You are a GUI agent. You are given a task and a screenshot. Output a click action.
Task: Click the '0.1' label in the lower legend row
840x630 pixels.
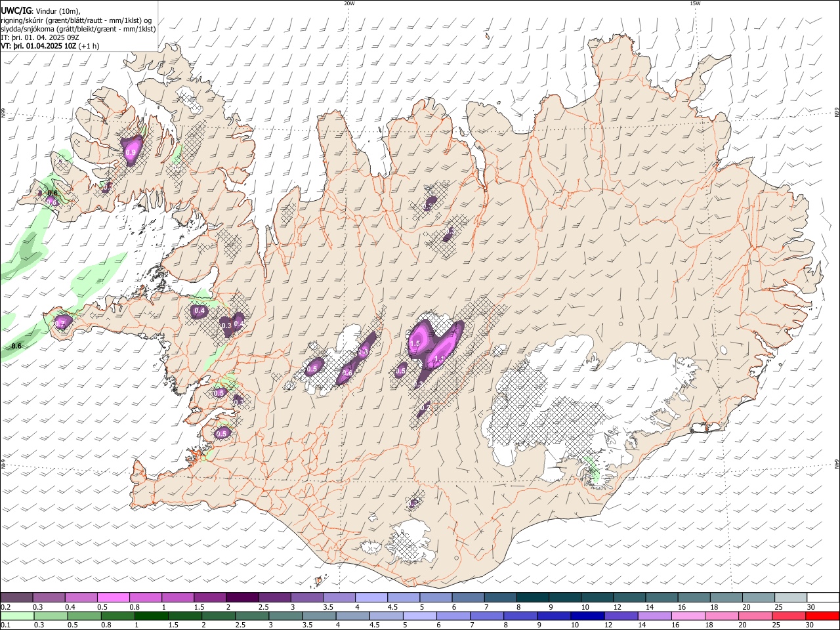coord(5,625)
